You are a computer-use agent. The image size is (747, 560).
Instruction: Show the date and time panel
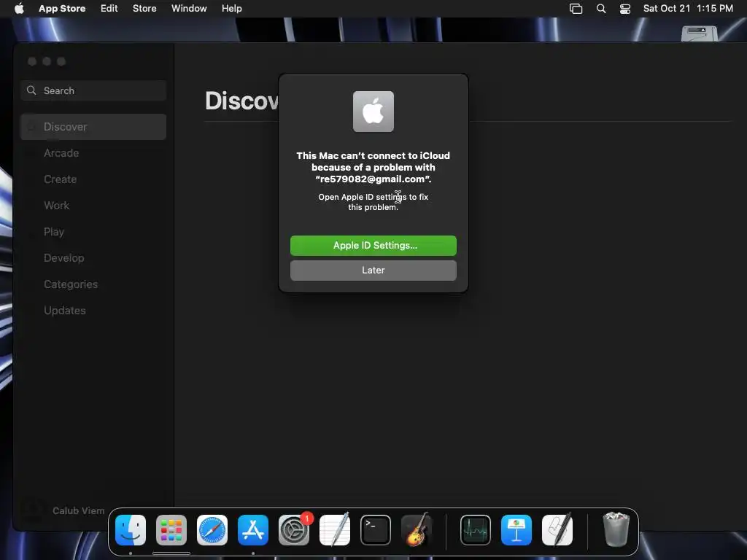tap(688, 8)
